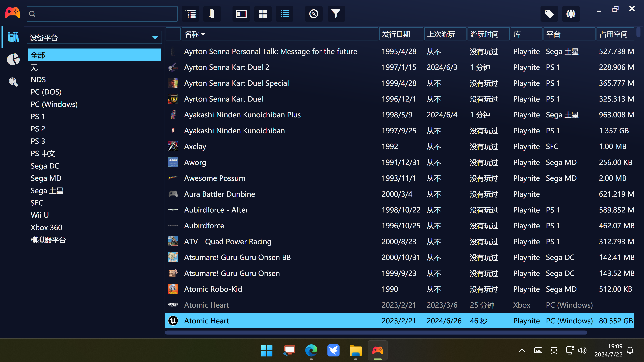The height and width of the screenshot is (362, 644).
Task: Click the horizontal scrollbar under game list
Action: [x=376, y=332]
